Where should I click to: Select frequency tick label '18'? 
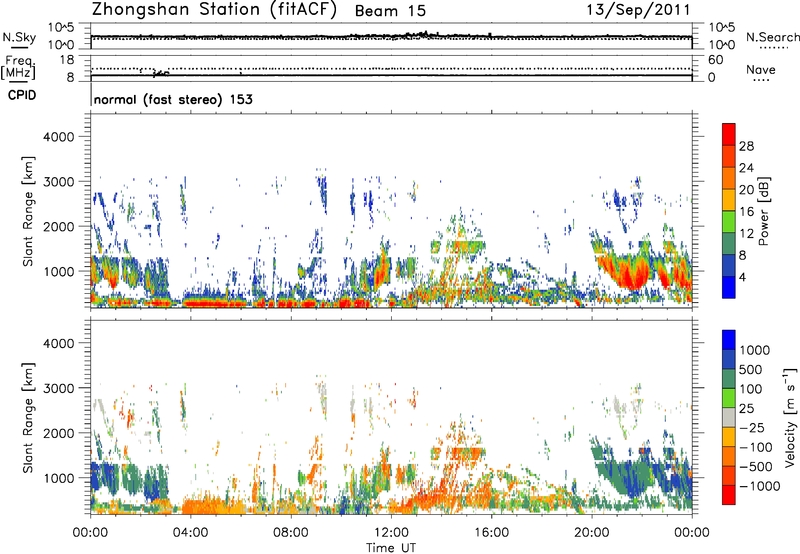point(67,60)
